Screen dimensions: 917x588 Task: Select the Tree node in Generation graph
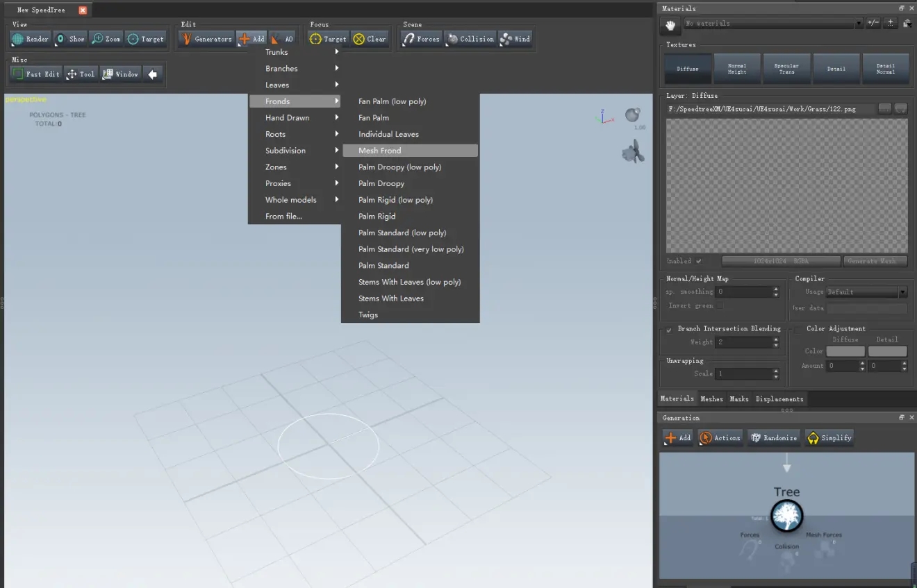787,516
